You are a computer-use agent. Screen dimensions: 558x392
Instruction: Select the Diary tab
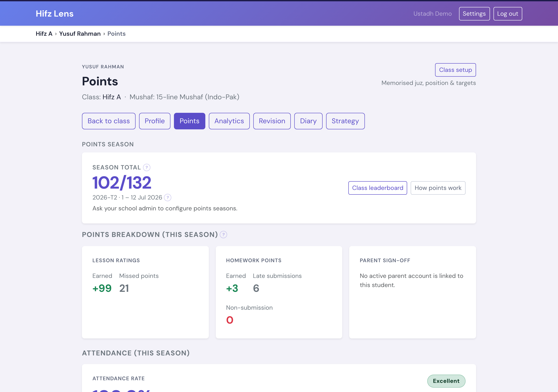pyautogui.click(x=308, y=121)
